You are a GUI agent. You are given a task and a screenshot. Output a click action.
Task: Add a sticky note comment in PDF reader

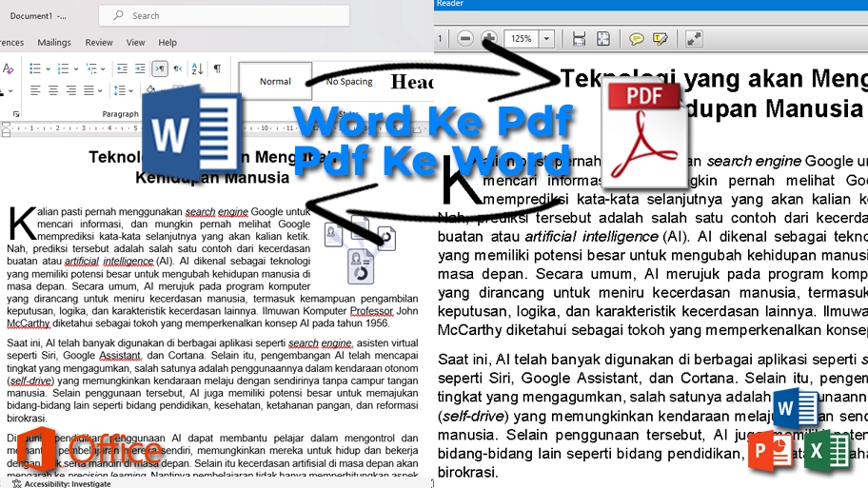pos(637,39)
